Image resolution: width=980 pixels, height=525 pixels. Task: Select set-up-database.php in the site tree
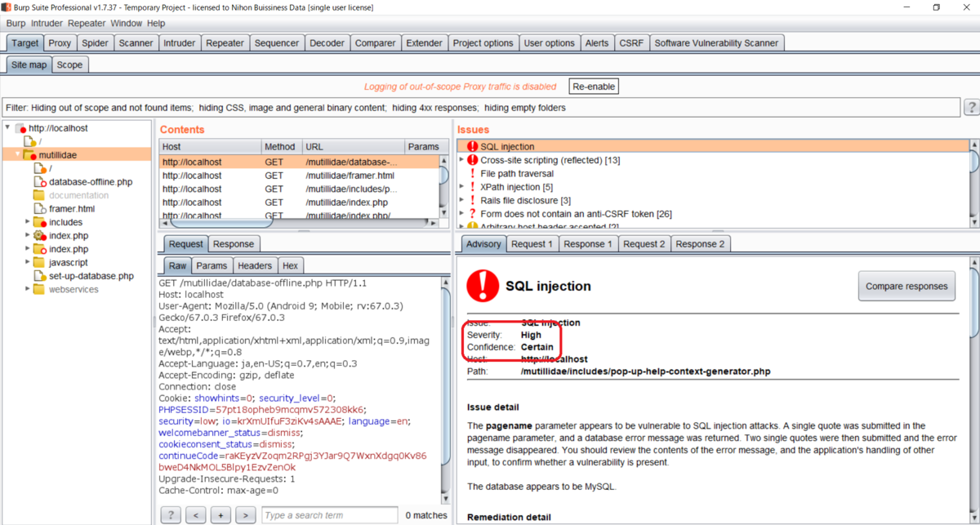click(x=91, y=276)
